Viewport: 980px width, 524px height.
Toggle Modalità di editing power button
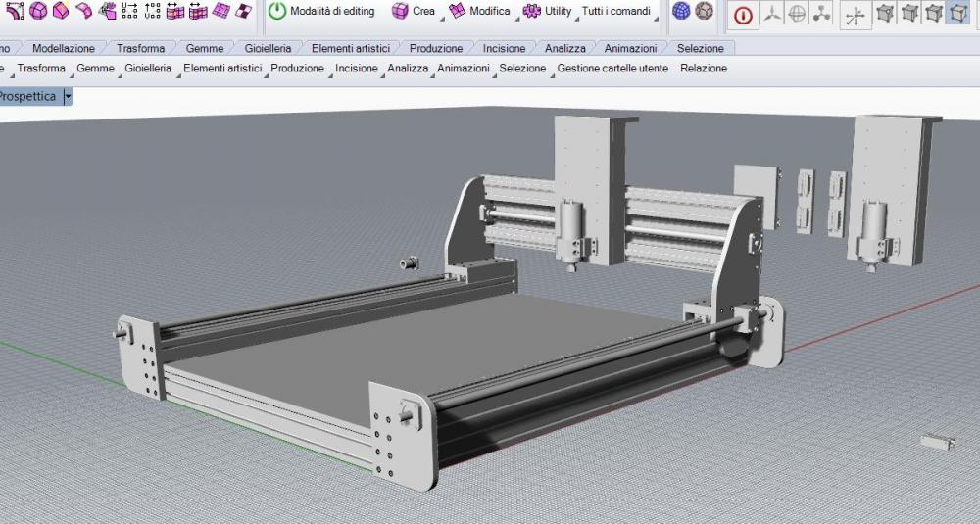(277, 12)
